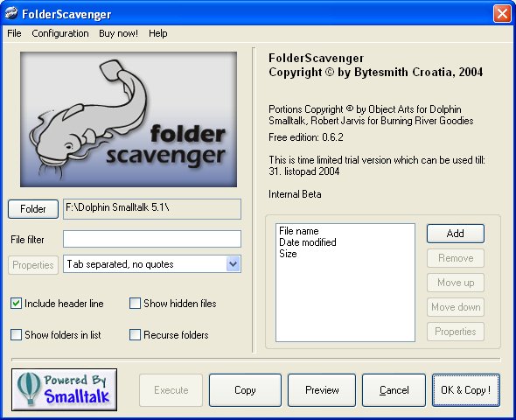The width and height of the screenshot is (516, 420).
Task: Click the Powered By Smalltalk balloon logo
Action: (64, 389)
